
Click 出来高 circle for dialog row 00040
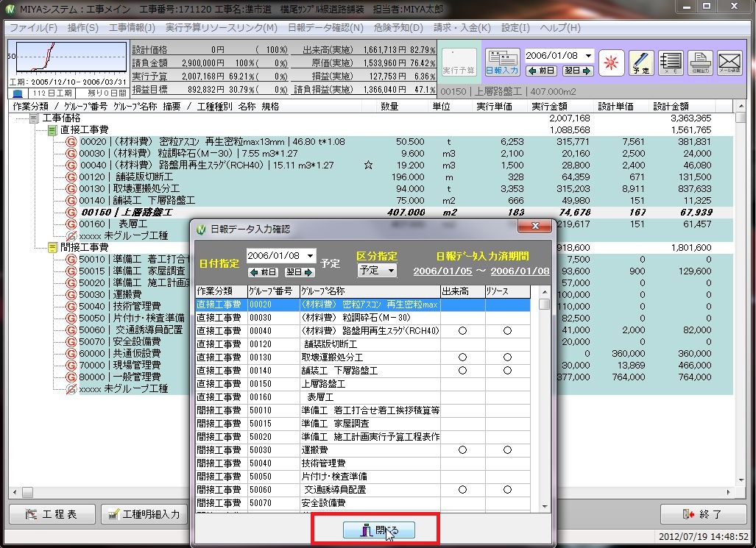(462, 331)
